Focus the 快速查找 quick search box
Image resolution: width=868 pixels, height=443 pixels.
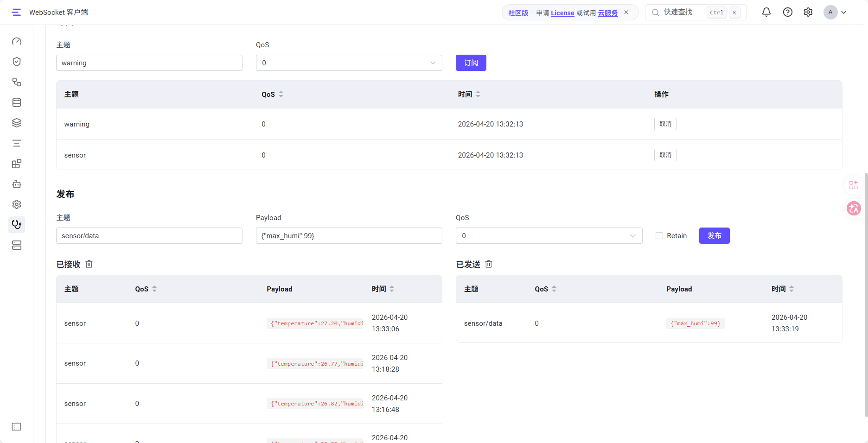[x=696, y=13]
